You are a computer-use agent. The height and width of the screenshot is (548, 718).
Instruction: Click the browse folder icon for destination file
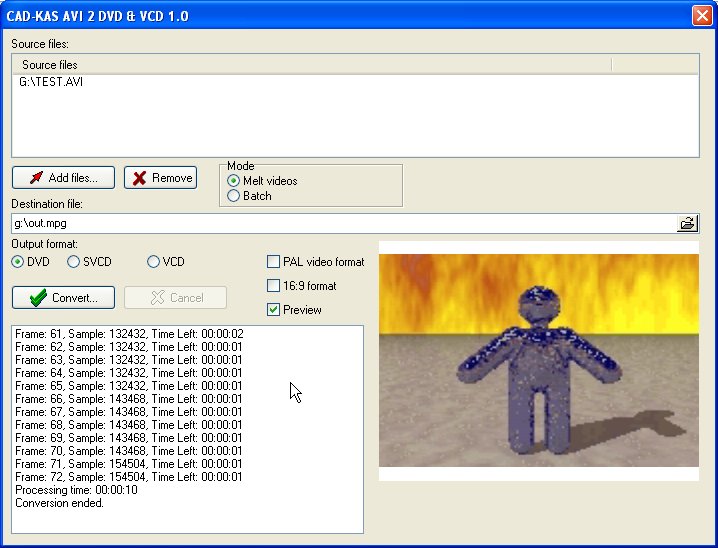point(688,223)
